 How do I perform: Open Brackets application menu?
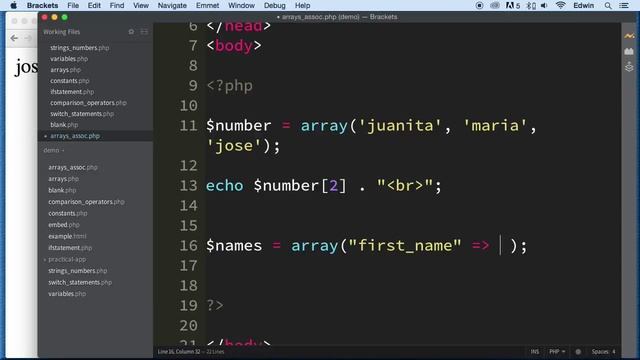tap(42, 5)
